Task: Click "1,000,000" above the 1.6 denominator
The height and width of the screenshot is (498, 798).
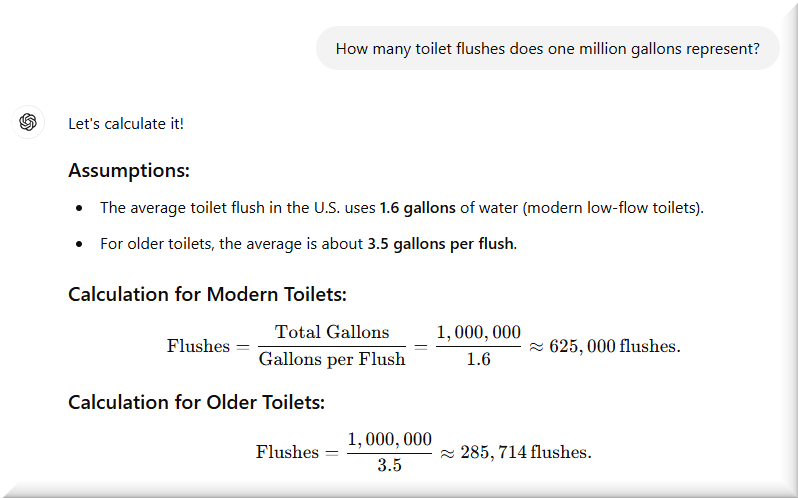Action: click(478, 333)
